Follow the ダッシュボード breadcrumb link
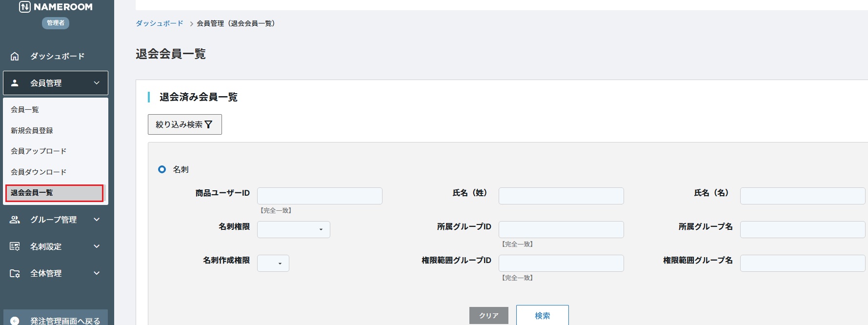This screenshot has width=868, height=325. pyautogui.click(x=160, y=23)
